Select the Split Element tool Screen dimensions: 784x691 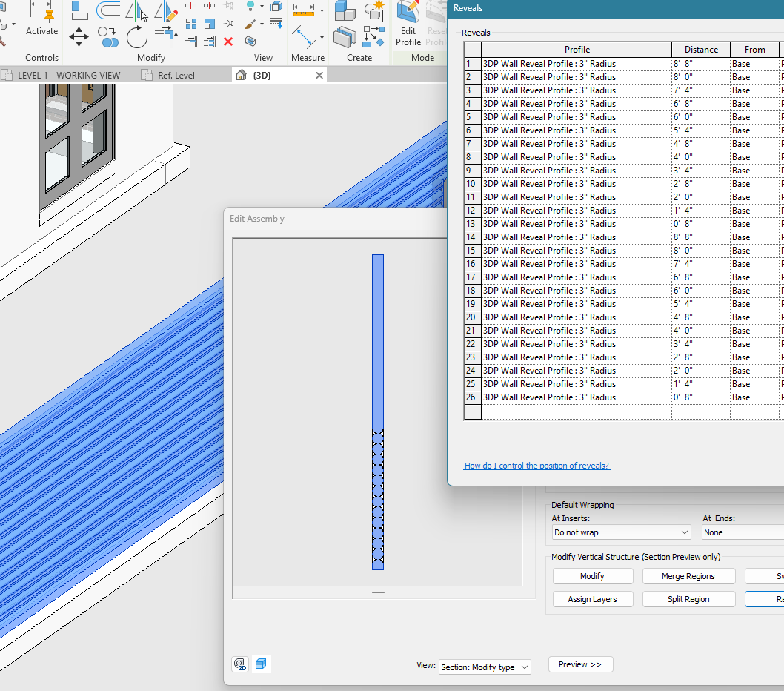click(190, 5)
